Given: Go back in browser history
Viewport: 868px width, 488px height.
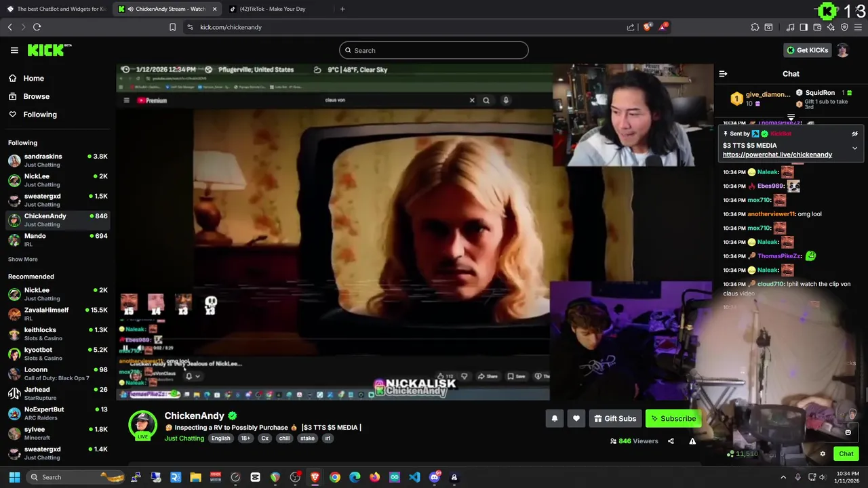Looking at the screenshot, I should click(x=10, y=27).
